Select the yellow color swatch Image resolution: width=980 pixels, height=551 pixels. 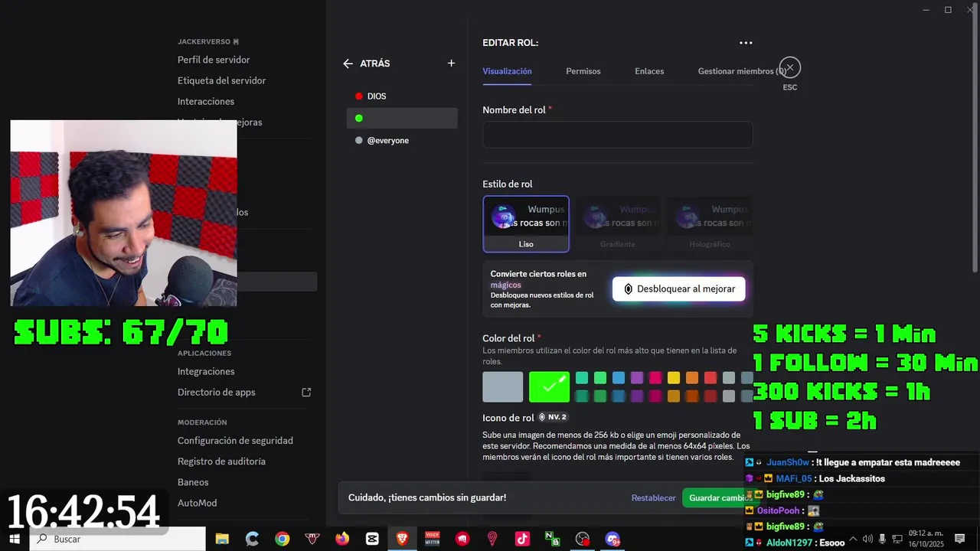coord(674,378)
